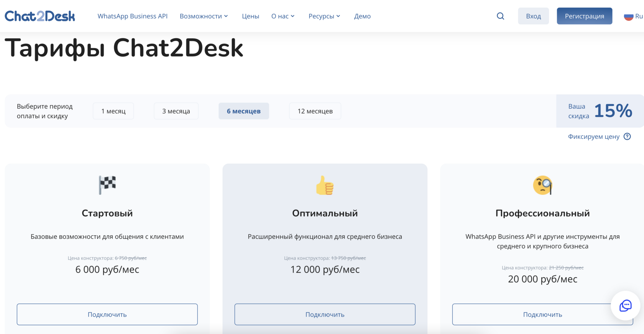
Task: Open the search magnifier icon
Action: [x=500, y=16]
